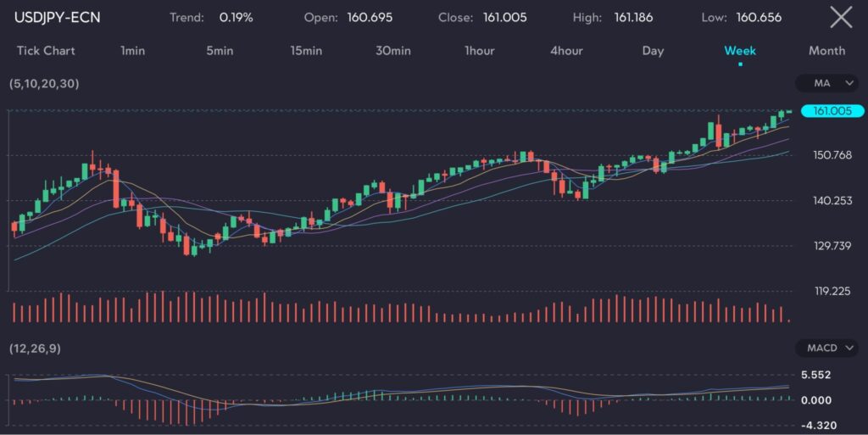
Task: Click the highlighted 161.005 current price tag
Action: coord(832,111)
